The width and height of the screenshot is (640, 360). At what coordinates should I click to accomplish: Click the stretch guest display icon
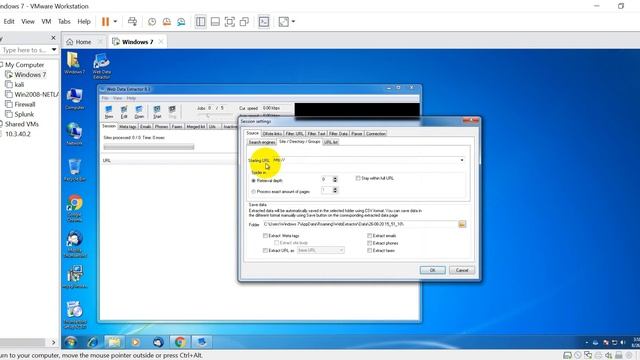pyautogui.click(x=283, y=22)
